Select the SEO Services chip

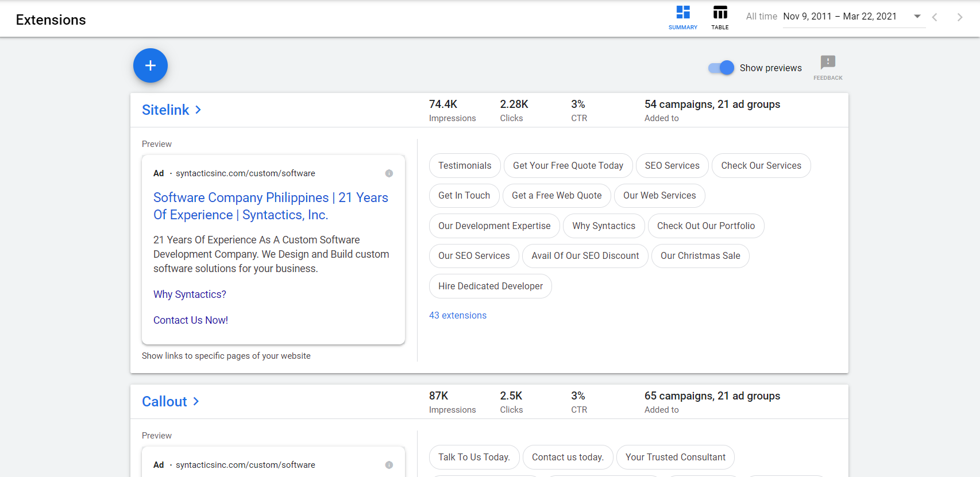tap(672, 166)
